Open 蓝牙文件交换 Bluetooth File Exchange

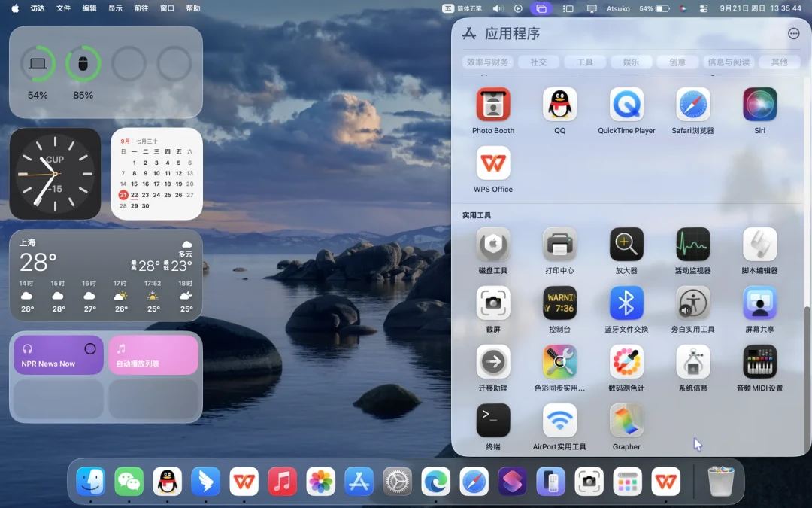click(x=626, y=303)
